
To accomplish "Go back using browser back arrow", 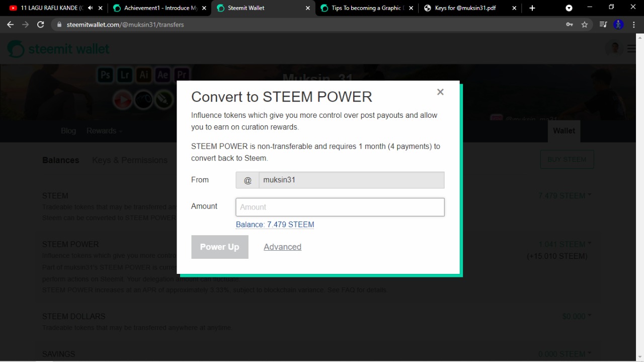I will (10, 24).
